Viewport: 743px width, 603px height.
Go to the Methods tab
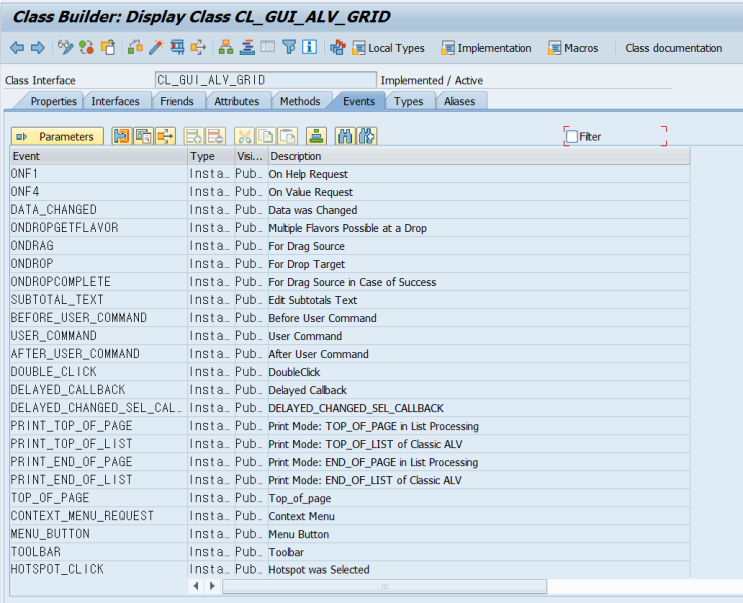click(x=300, y=101)
